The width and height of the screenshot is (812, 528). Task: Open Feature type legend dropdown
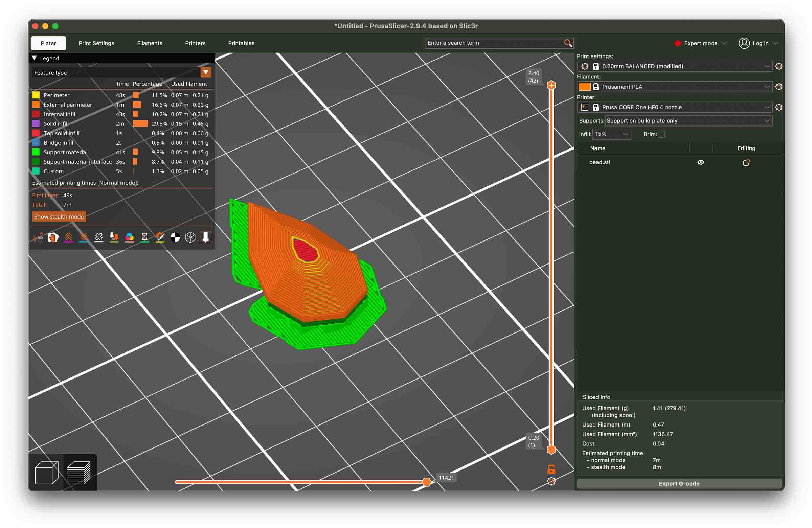pos(205,72)
